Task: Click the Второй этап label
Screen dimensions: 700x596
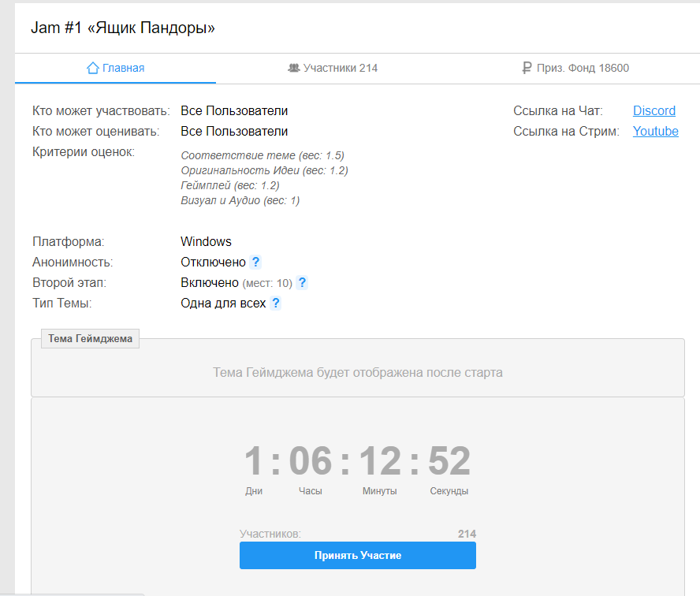Action: [x=69, y=282]
